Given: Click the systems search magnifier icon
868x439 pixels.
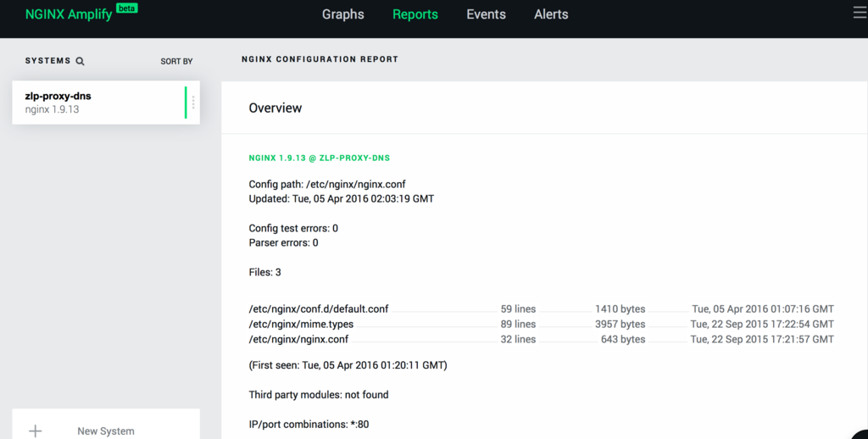Looking at the screenshot, I should pos(81,61).
